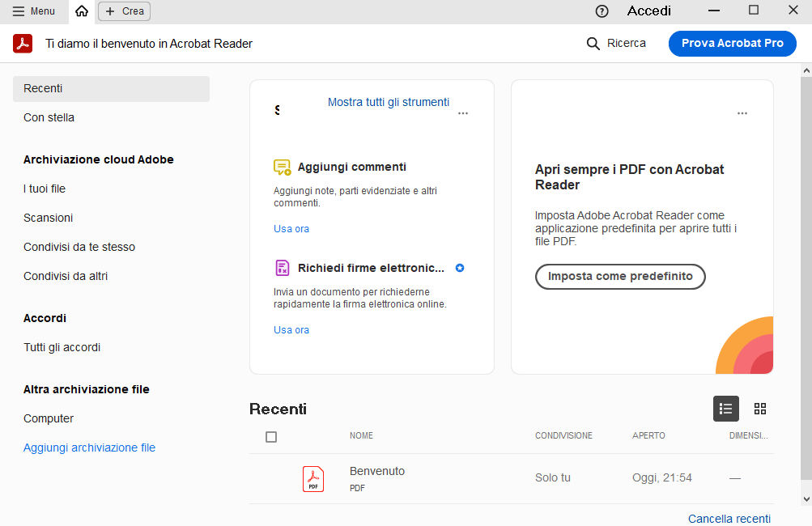The image size is (812, 526).
Task: Go to the Home icon tab
Action: [82, 11]
